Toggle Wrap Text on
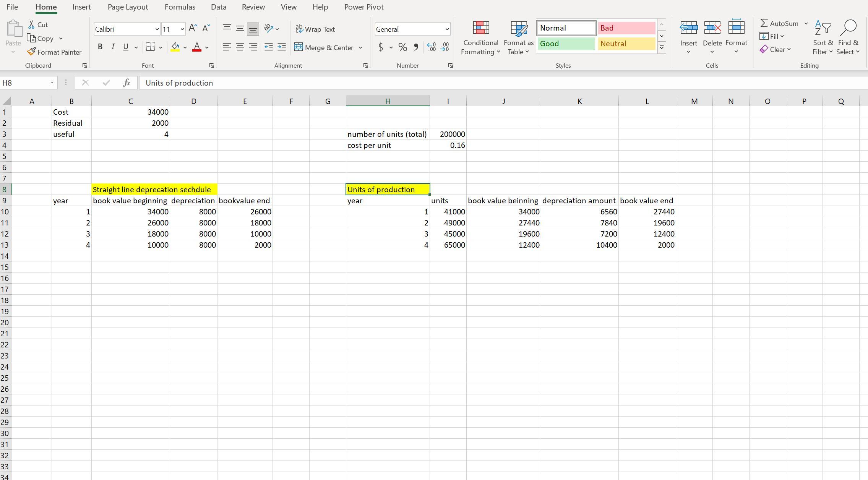 (x=315, y=29)
